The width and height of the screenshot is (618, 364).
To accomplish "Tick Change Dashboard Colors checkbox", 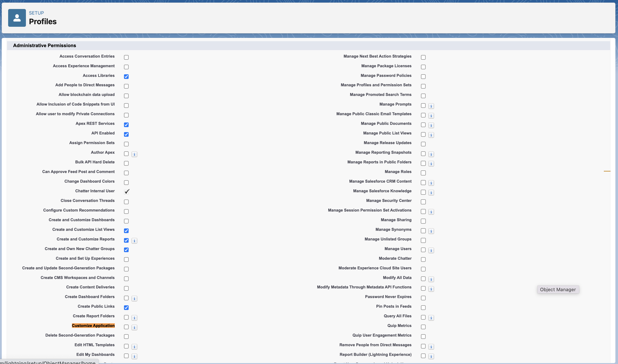I will click(126, 182).
